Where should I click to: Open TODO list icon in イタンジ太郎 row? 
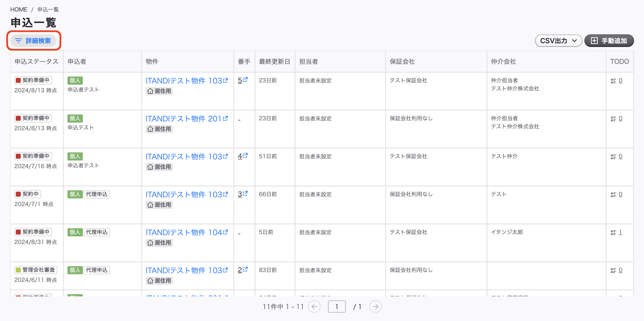point(613,233)
